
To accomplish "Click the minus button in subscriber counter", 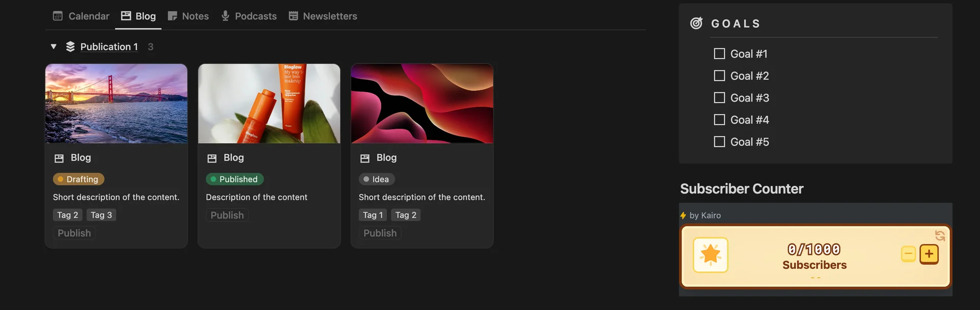I will pos(908,254).
